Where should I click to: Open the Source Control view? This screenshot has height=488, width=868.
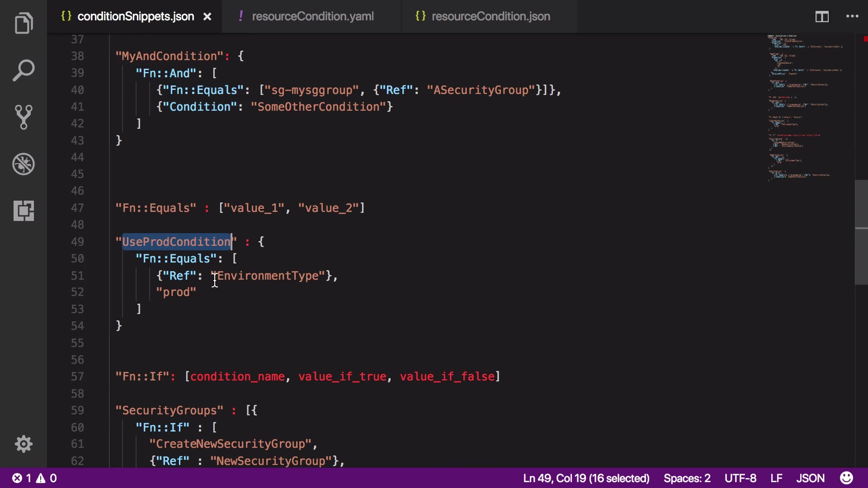(24, 117)
